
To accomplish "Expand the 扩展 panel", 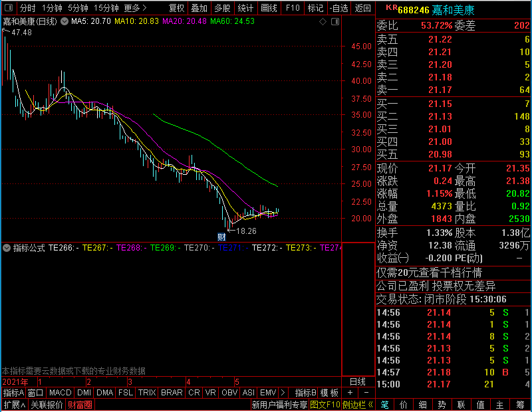I will coord(15,405).
